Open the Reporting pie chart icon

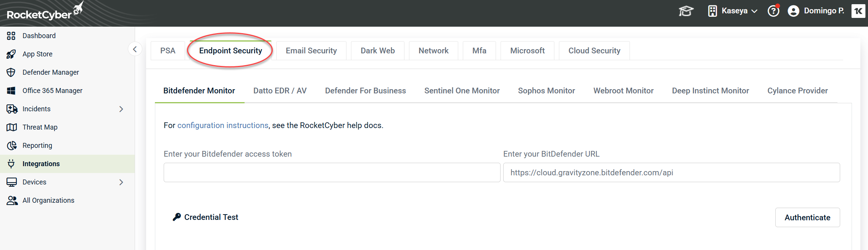pyautogui.click(x=12, y=146)
